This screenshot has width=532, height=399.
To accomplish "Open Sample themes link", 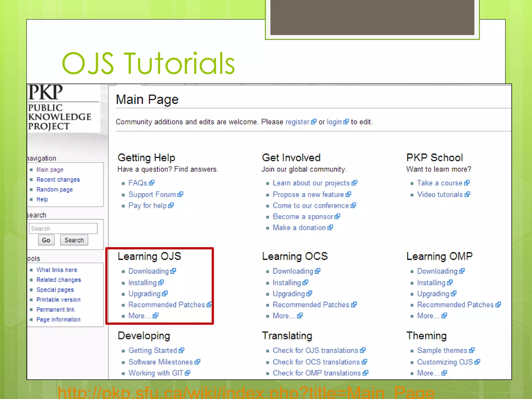I will [442, 350].
